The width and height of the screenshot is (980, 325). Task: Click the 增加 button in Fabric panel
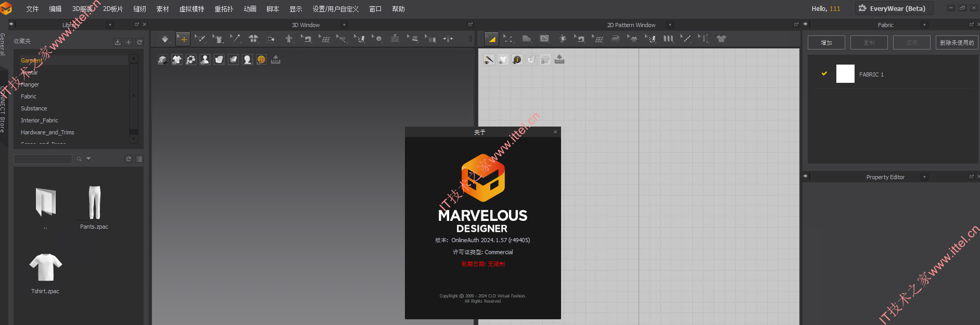coord(826,43)
